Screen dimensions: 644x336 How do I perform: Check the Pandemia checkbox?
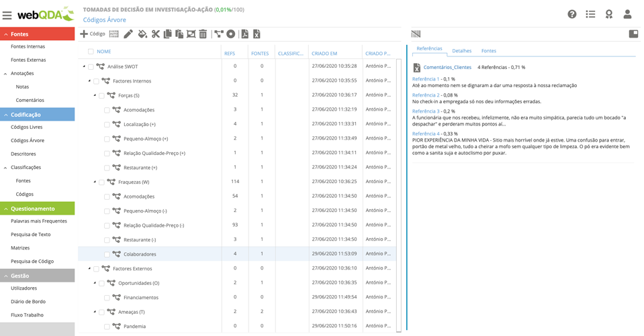click(107, 327)
